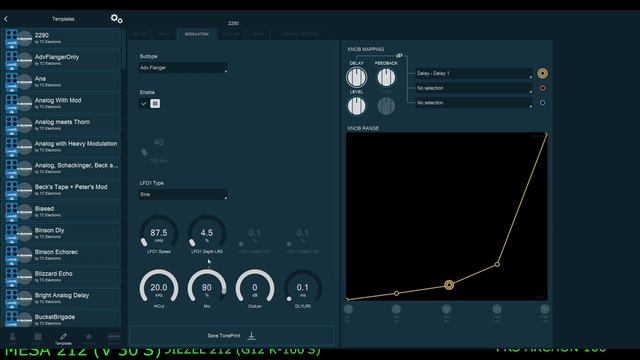This screenshot has width=640, height=360.
Task: Click the Blizzard Echo thumbnail icon
Action: click(18, 277)
